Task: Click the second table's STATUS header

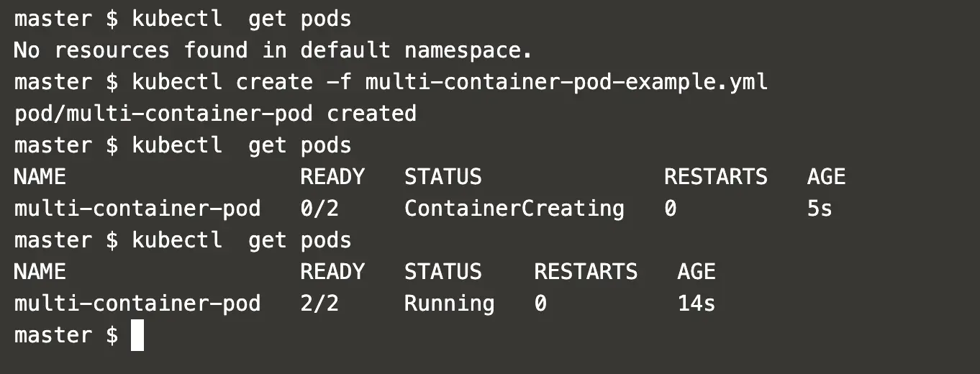Action: coord(443,272)
